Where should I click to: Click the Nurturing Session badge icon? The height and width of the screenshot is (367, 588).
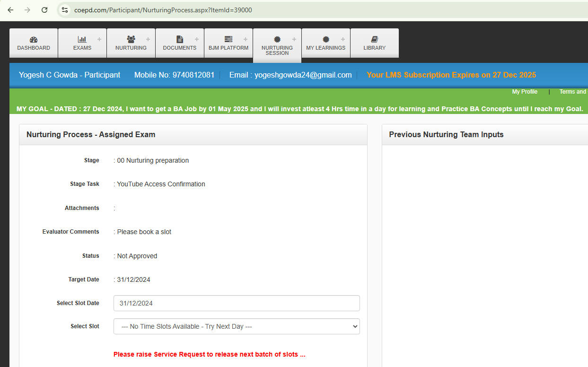click(277, 40)
